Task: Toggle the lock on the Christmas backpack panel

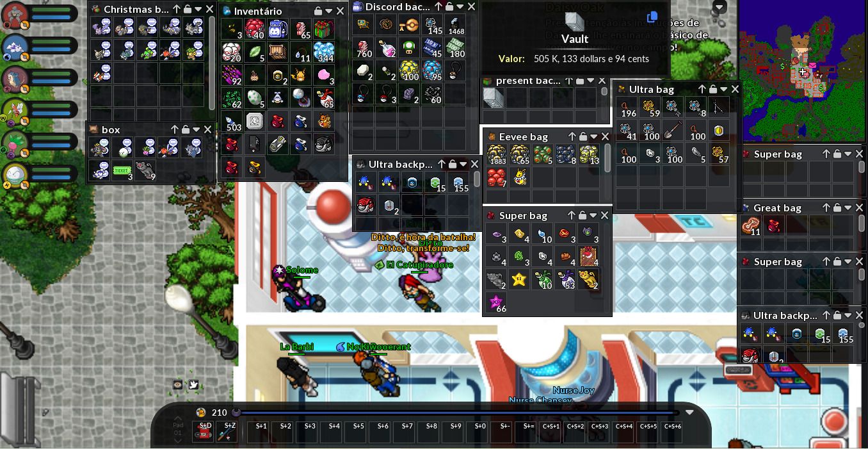Action: [x=187, y=10]
